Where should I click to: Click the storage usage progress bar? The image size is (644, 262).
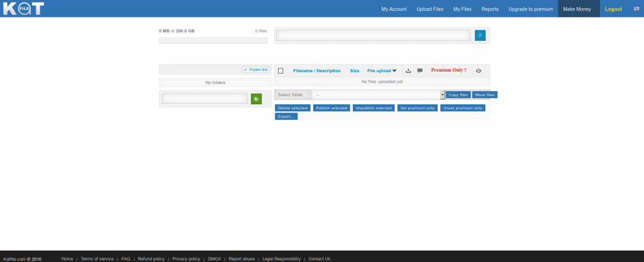213,41
